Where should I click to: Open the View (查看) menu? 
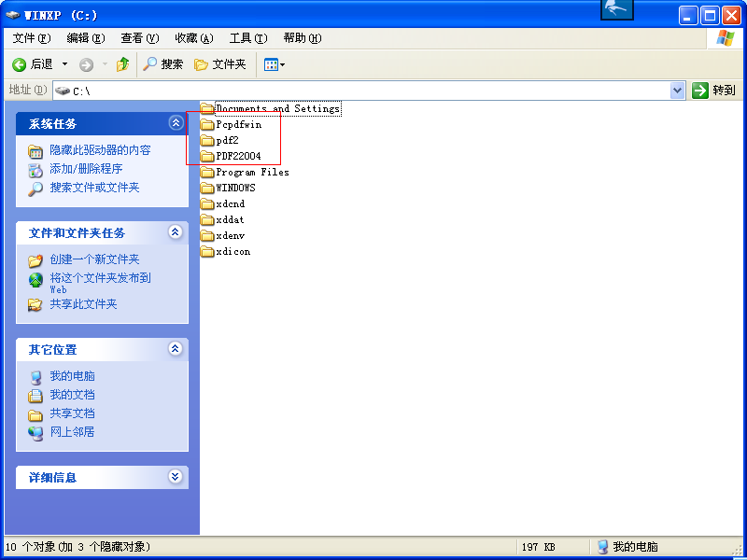tap(139, 38)
